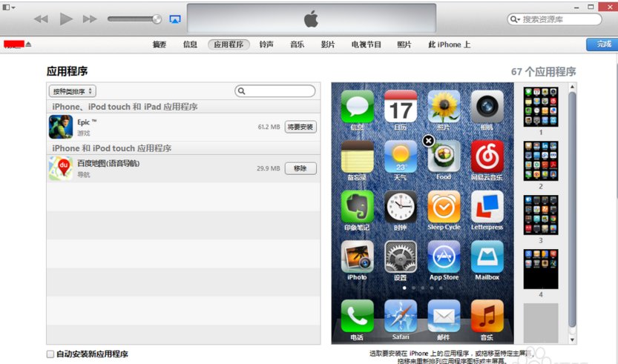Click the play button
This screenshot has height=364, width=618.
tap(66, 19)
